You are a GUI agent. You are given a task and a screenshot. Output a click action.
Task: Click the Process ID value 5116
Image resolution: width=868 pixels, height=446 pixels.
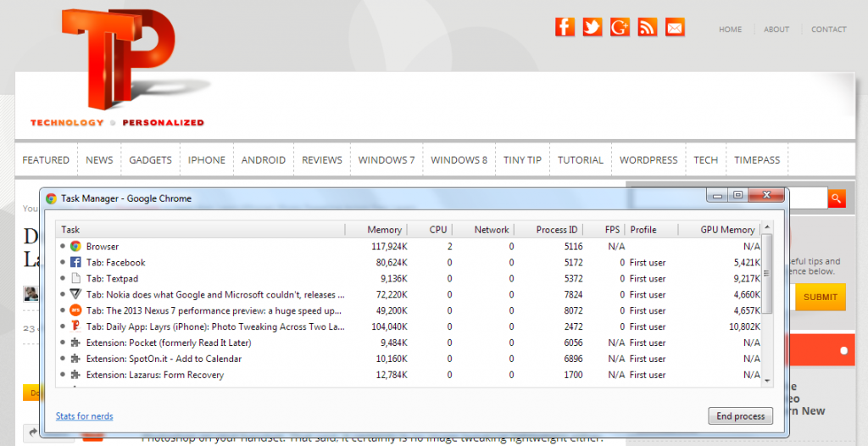(x=573, y=247)
